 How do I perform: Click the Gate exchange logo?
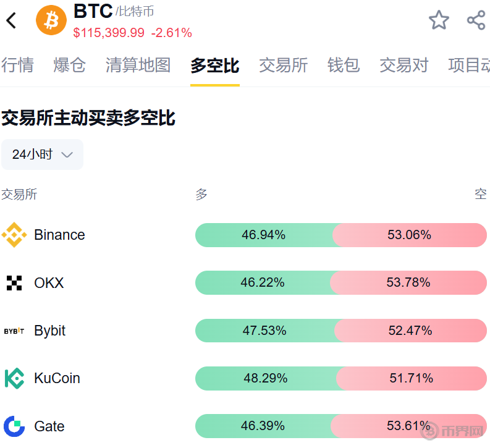14,426
